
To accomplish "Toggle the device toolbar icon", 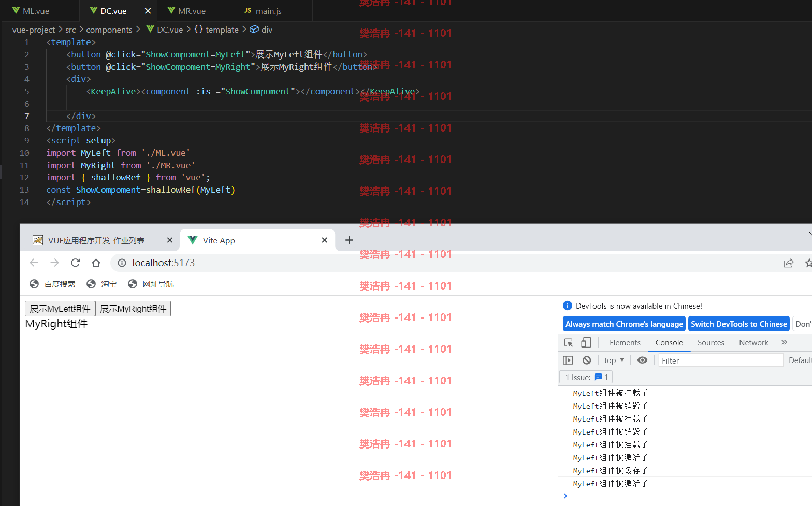I will click(586, 343).
